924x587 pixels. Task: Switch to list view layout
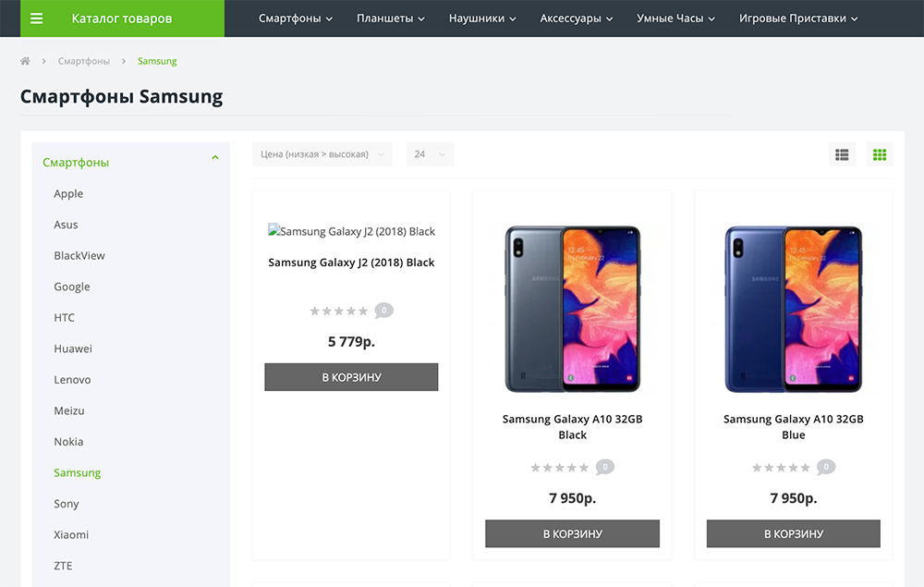[x=842, y=154]
